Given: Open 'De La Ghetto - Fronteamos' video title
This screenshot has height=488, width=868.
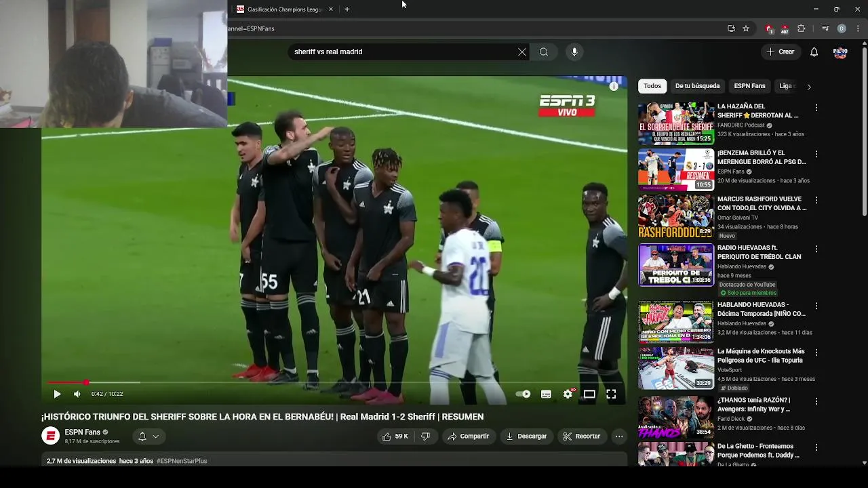Looking at the screenshot, I should 758,451.
